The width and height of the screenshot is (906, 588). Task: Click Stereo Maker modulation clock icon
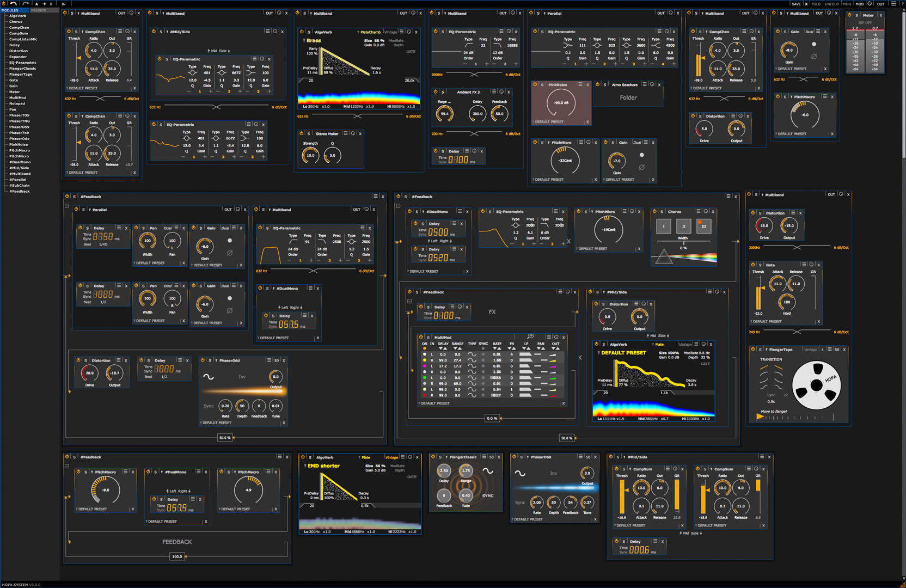[x=353, y=133]
